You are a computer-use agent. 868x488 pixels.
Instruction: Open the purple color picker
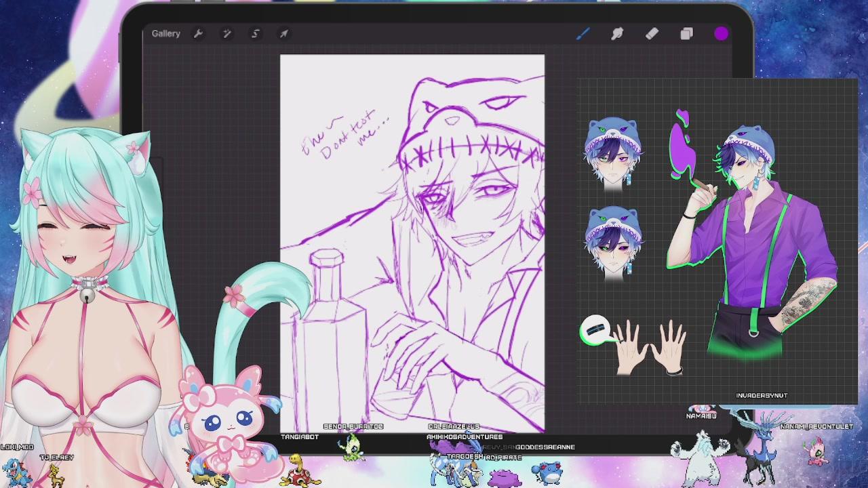click(x=721, y=33)
